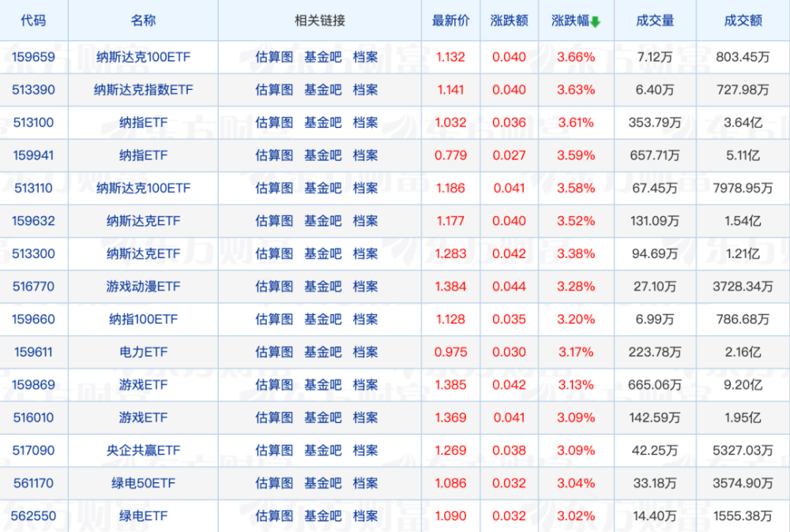790x532 pixels.
Task: Open 基金吧 for fund 159659
Action: (322, 57)
